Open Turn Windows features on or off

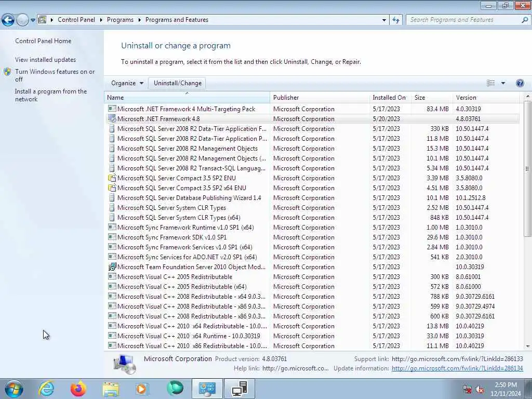pos(55,75)
